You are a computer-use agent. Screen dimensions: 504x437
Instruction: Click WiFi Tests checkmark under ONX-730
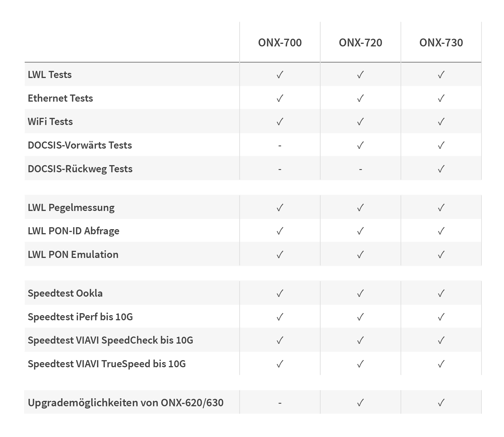(x=441, y=122)
